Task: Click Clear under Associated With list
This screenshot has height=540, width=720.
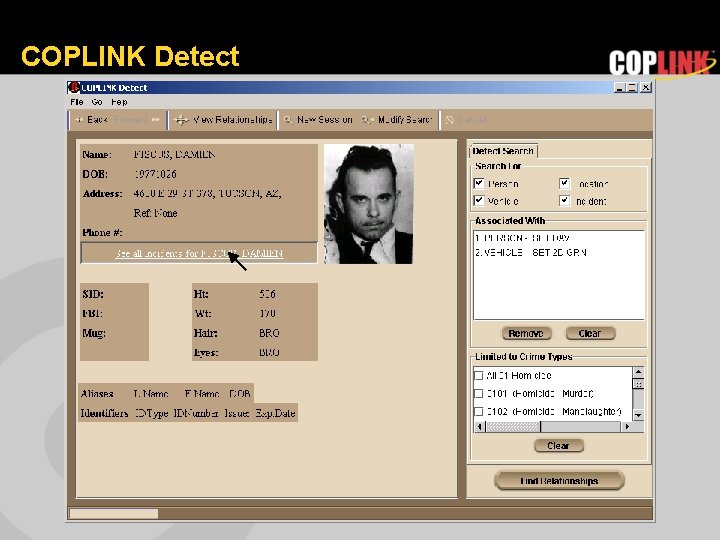Action: 590,333
